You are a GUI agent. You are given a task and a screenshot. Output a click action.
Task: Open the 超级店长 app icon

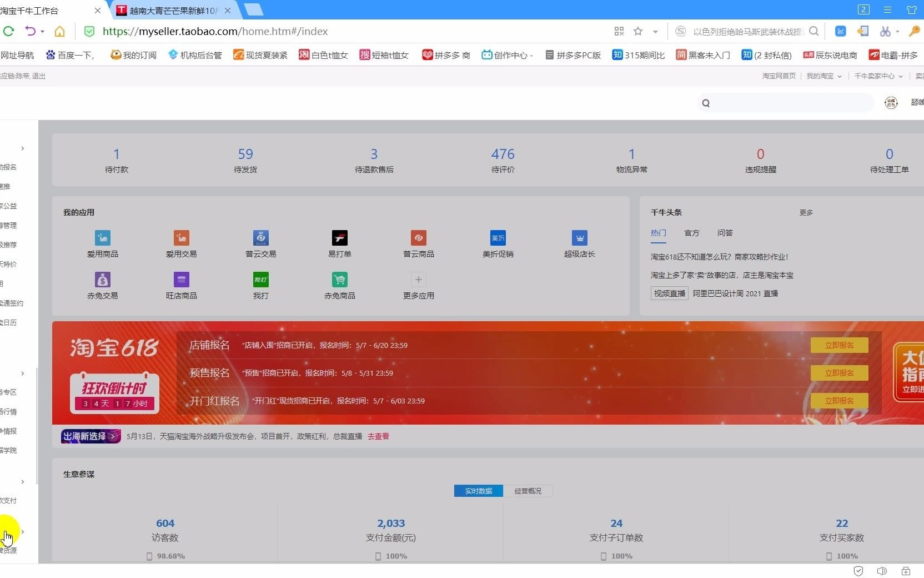pos(580,238)
